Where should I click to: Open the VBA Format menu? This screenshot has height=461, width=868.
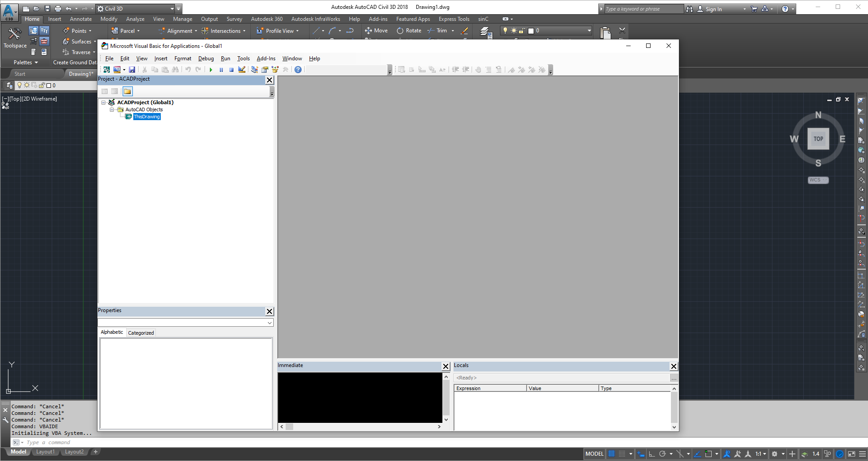click(x=183, y=59)
